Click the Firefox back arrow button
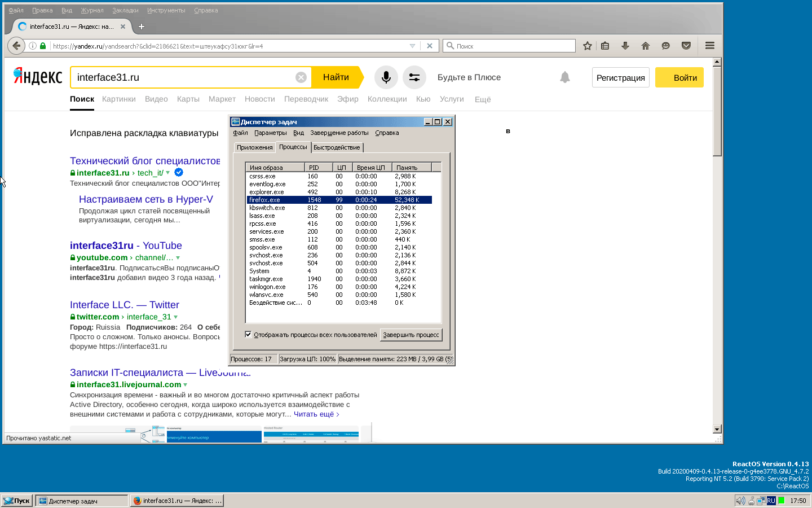The width and height of the screenshot is (812, 508). [x=16, y=46]
